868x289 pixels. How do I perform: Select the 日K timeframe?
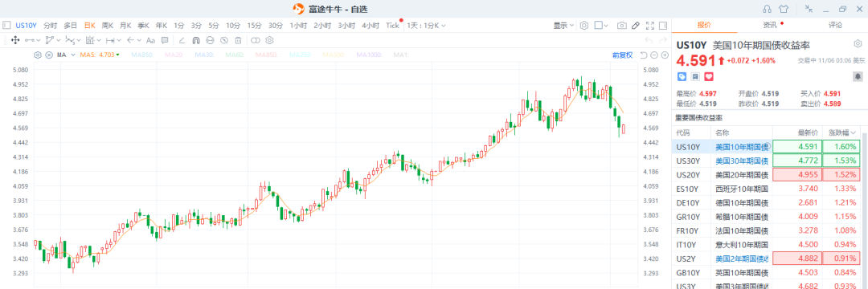[x=90, y=26]
